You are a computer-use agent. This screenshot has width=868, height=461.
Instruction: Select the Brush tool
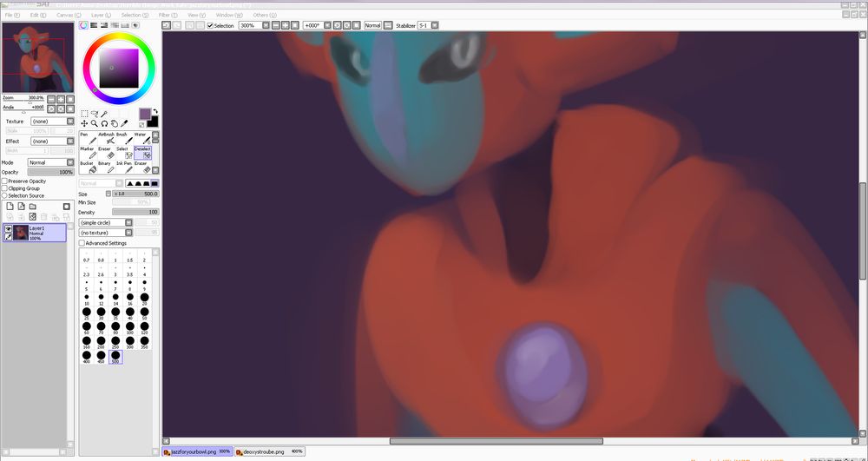124,138
